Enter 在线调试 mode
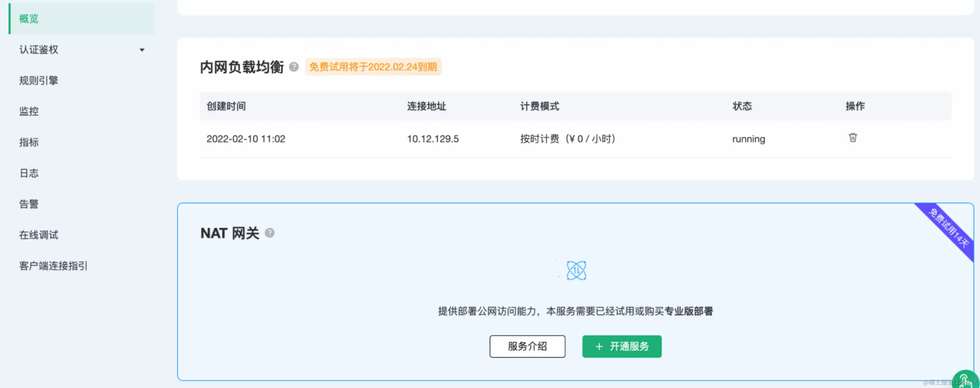Image resolution: width=980 pixels, height=388 pixels. pyautogui.click(x=38, y=234)
